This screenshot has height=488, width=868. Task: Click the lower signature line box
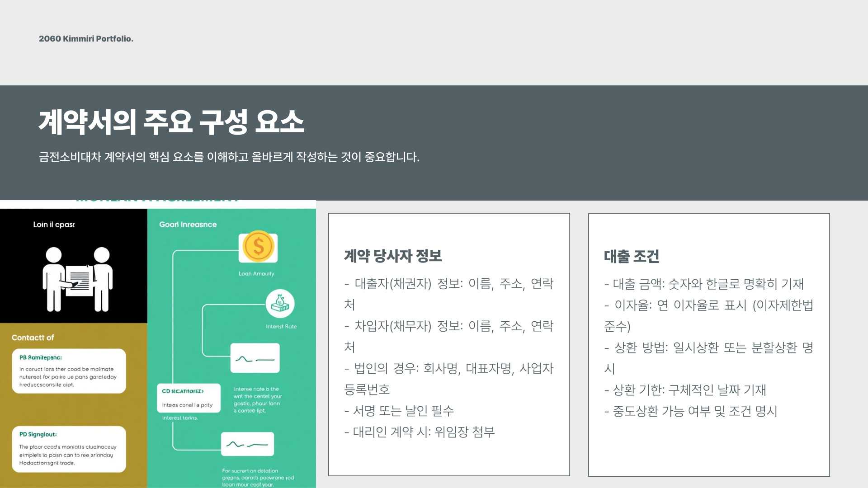(x=247, y=444)
